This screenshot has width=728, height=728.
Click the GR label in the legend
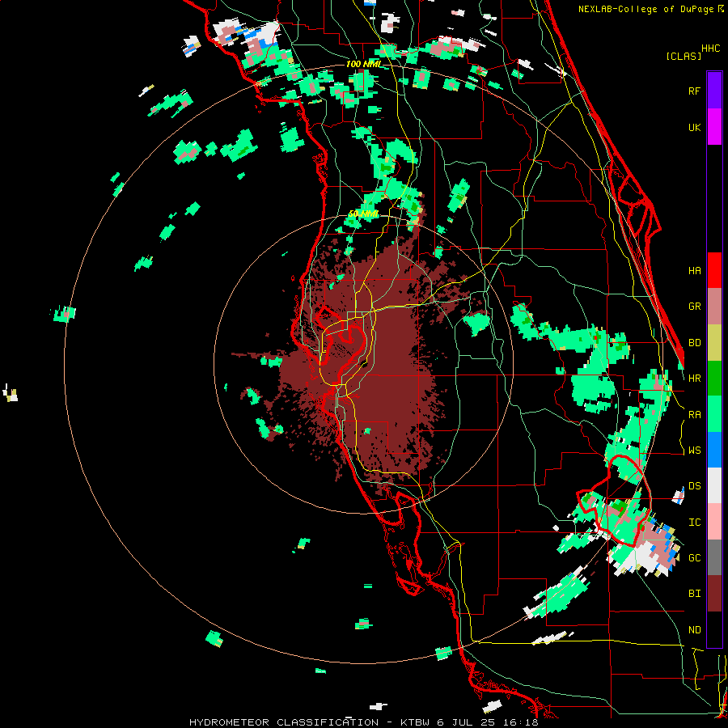click(x=694, y=307)
